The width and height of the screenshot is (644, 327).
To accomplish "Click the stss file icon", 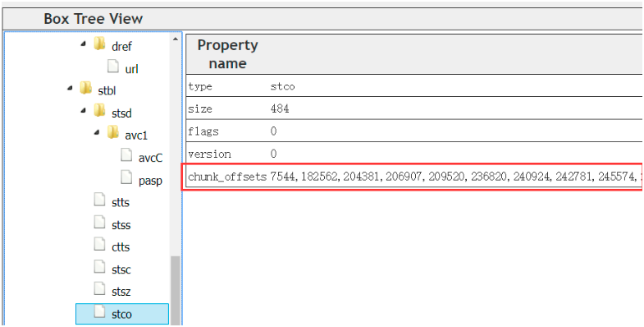I will (99, 223).
